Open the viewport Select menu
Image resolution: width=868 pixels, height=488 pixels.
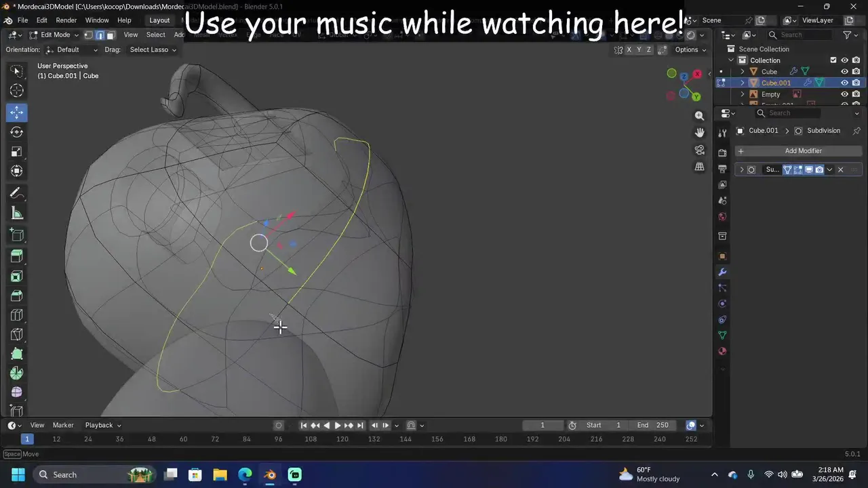click(x=155, y=35)
